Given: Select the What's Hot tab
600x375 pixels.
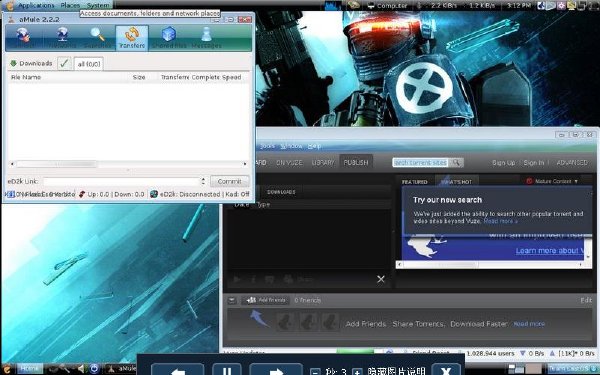Looking at the screenshot, I should (x=456, y=182).
